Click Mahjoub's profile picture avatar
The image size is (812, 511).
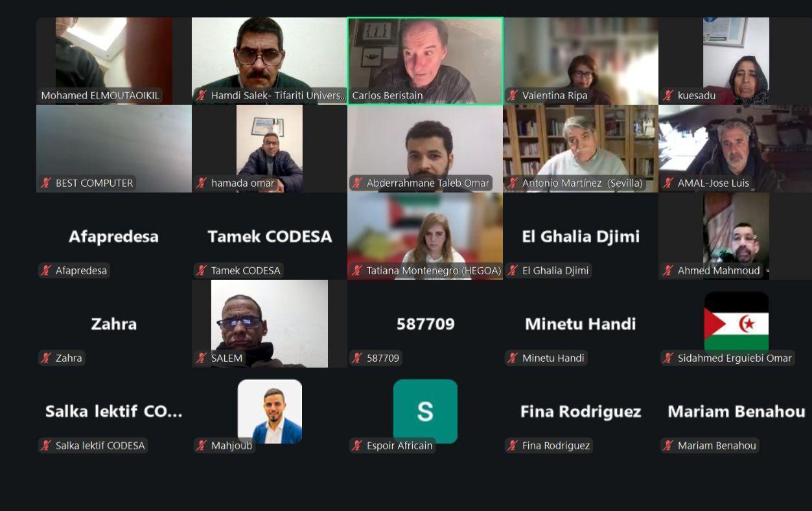pos(270,411)
